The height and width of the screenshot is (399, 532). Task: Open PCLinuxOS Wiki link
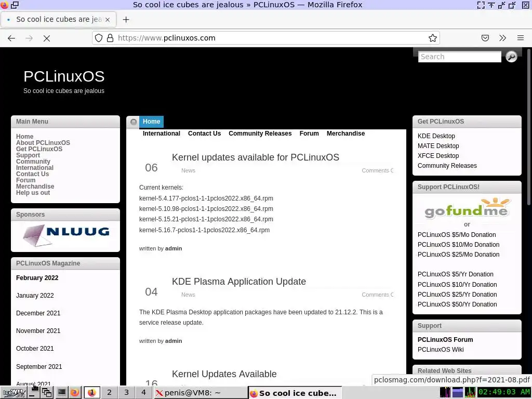(441, 350)
